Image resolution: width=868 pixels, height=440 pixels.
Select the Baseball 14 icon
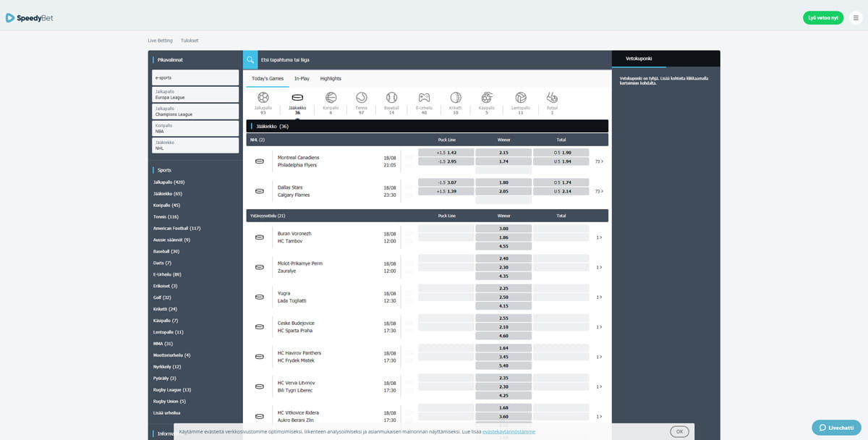click(x=391, y=97)
